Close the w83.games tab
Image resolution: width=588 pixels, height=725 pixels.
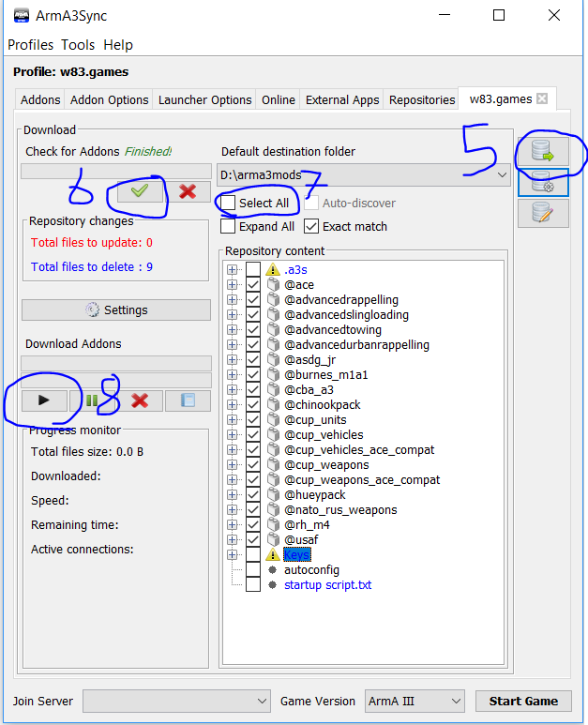coord(542,98)
